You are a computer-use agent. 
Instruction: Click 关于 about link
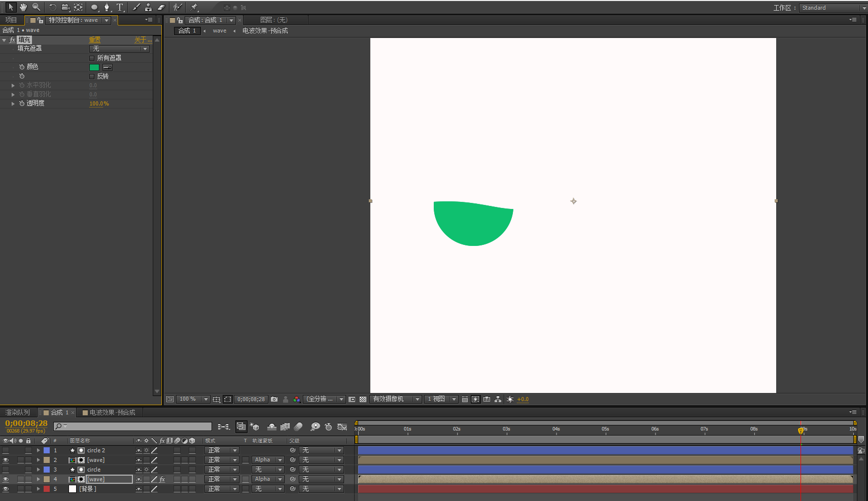point(143,40)
